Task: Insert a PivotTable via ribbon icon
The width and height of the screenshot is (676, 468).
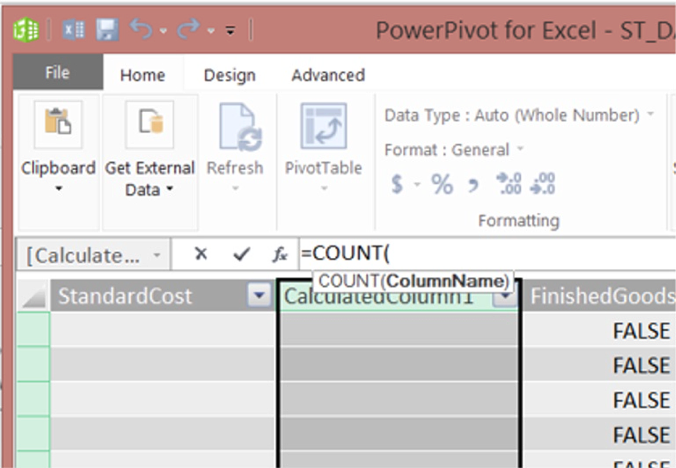Action: coord(323,126)
